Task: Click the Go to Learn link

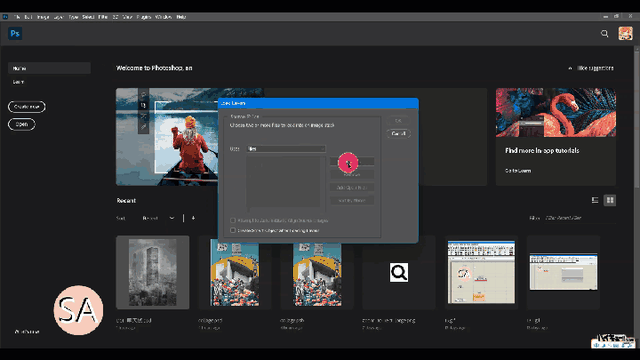Action: pyautogui.click(x=518, y=171)
